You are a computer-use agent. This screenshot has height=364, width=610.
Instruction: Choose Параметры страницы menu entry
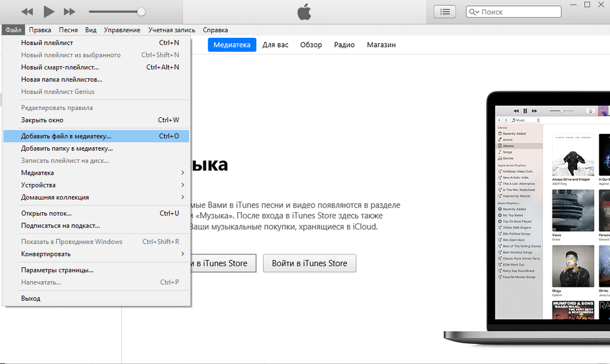coord(96,270)
